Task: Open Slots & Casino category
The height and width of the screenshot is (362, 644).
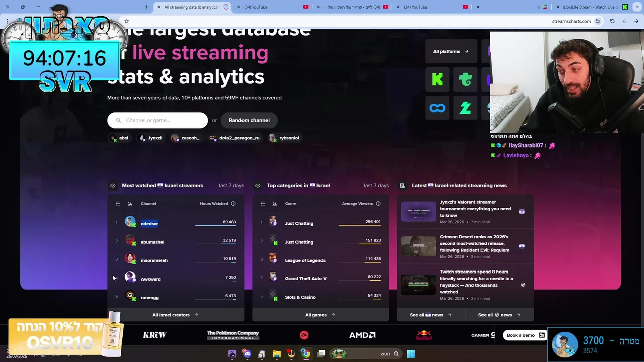Action: coord(300,297)
